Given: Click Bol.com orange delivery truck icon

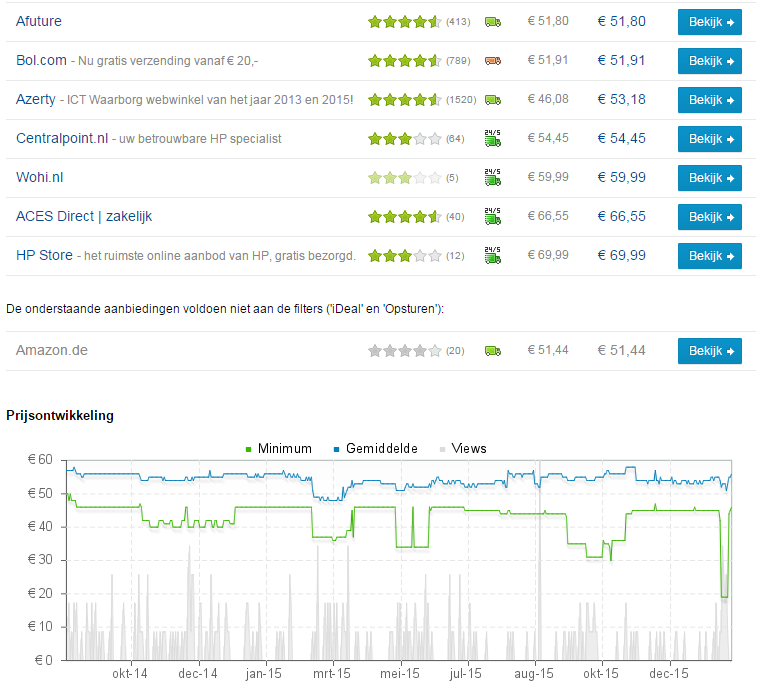Looking at the screenshot, I should click(493, 61).
